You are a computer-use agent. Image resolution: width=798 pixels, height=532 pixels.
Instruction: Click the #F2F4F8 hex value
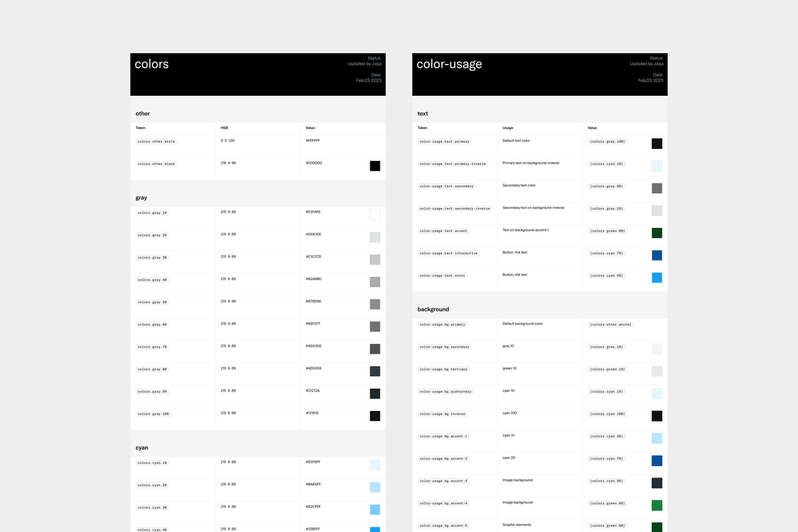(313, 212)
